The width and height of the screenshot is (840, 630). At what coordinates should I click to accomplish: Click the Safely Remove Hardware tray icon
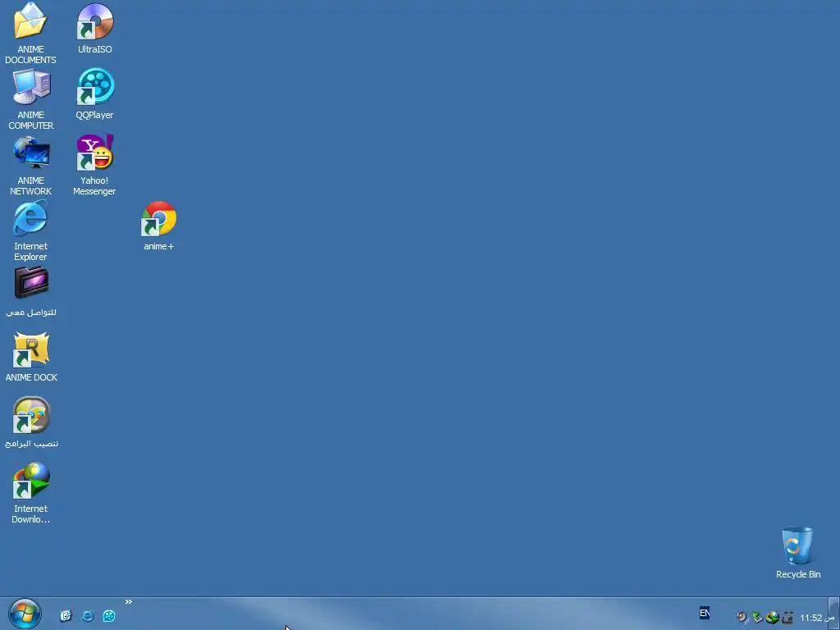(x=756, y=617)
